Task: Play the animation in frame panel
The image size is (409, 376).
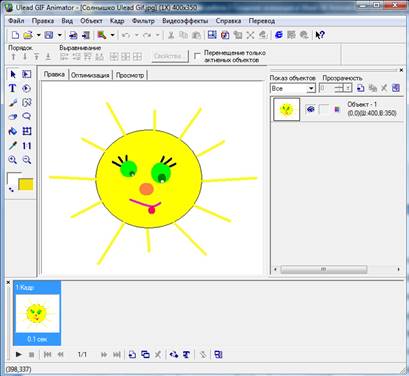Action: pyautogui.click(x=19, y=354)
